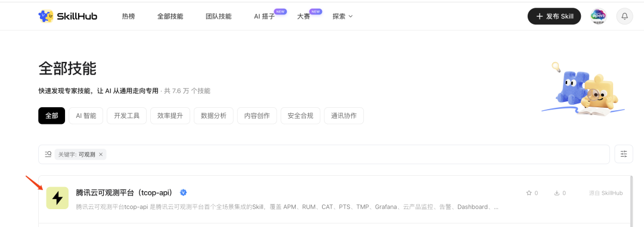Remove the 关键字: 可观测 filter tag
Image resolution: width=644 pixels, height=227 pixels.
point(101,154)
